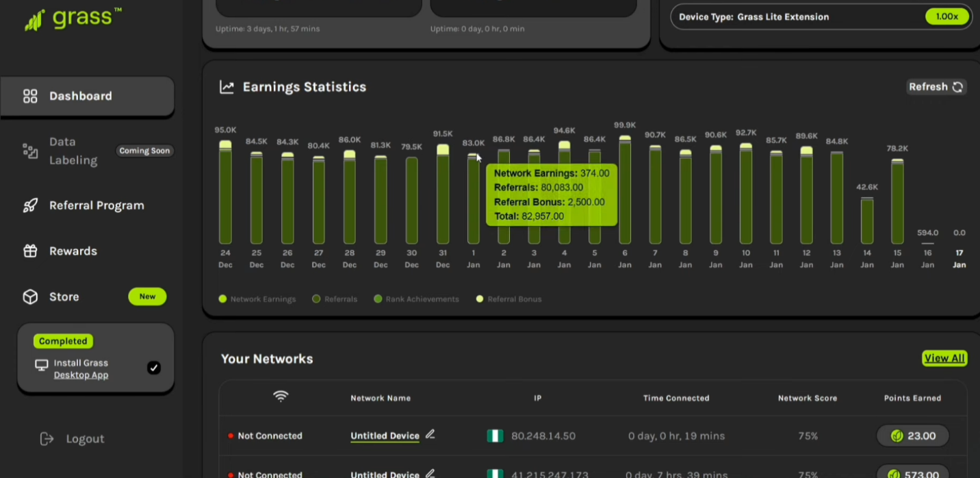
Task: Click the 1.00x multiplier badge
Action: (x=946, y=16)
